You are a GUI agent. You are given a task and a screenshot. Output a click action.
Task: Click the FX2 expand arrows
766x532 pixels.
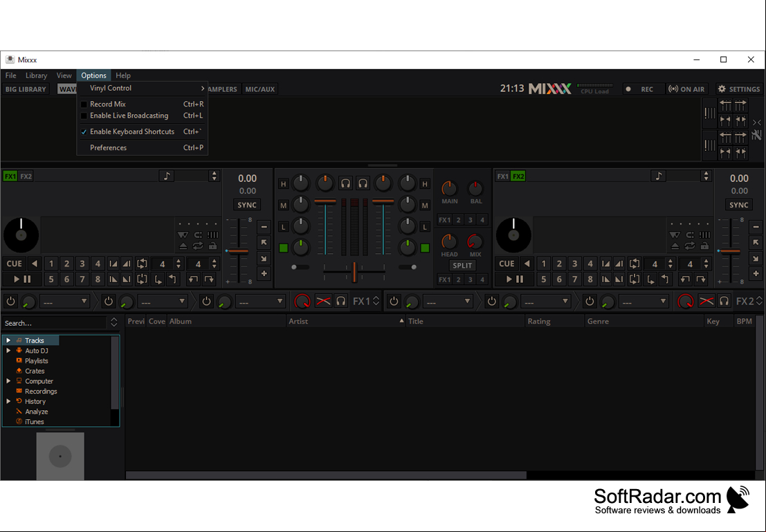coord(759,302)
